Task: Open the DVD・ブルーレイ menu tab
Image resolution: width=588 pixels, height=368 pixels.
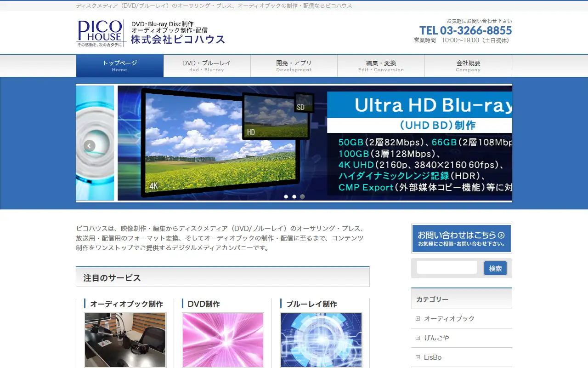Action: 207,66
